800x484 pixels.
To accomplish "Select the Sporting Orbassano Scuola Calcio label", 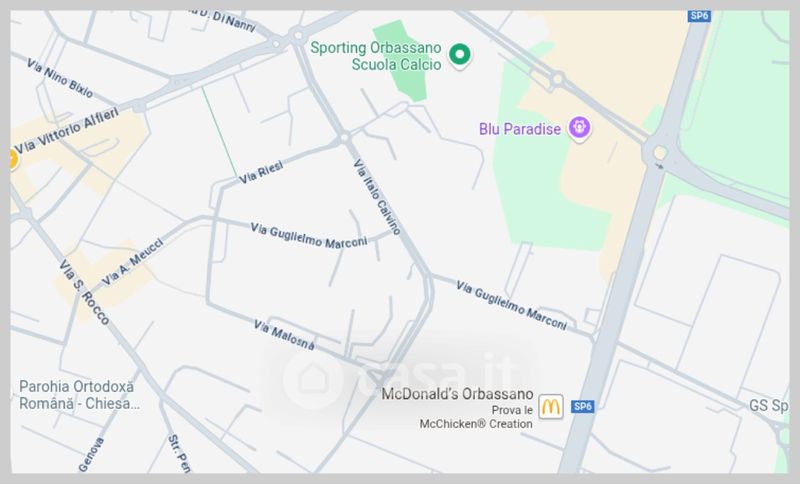I will 376,56.
